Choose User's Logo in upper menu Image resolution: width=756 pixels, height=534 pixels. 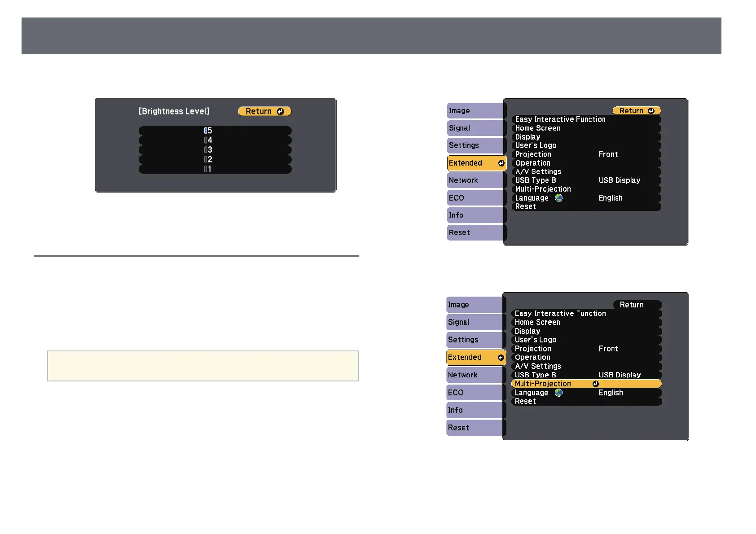coord(586,145)
